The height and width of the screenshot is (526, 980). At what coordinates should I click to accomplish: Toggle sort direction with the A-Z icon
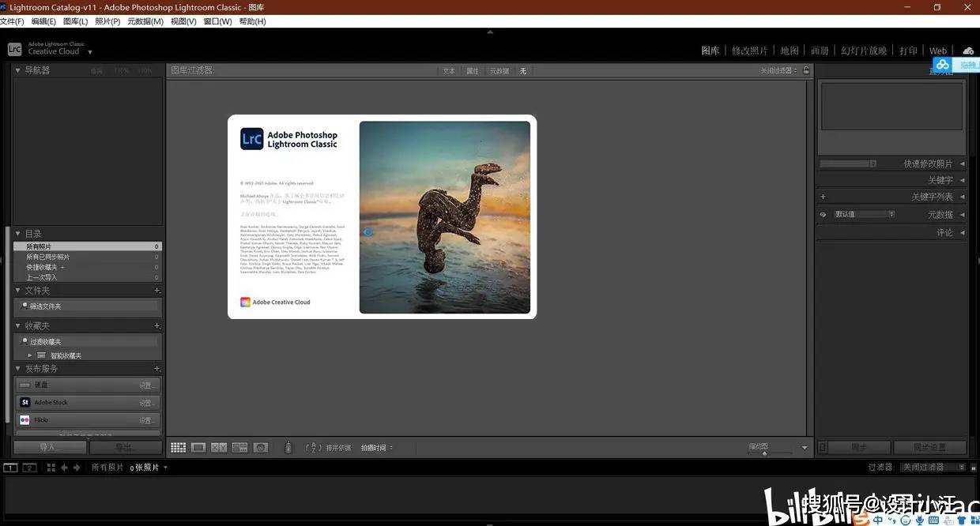(x=311, y=447)
